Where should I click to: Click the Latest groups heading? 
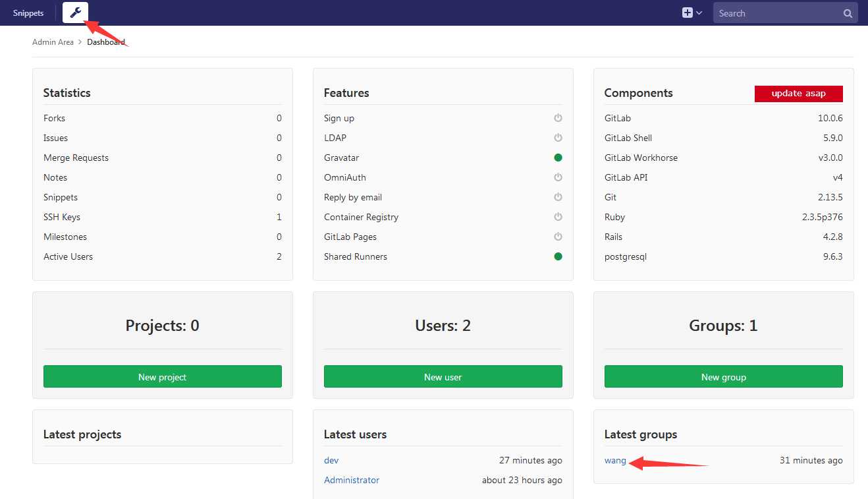(641, 434)
